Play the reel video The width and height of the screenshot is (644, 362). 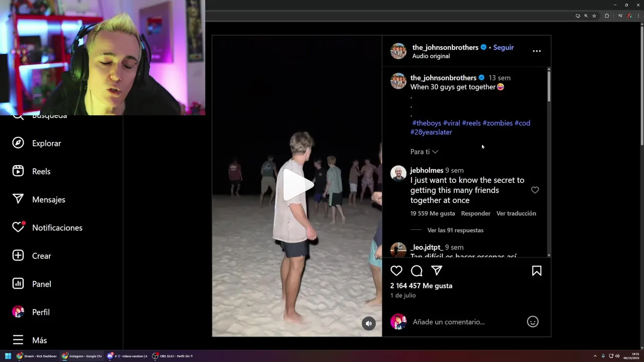point(297,185)
